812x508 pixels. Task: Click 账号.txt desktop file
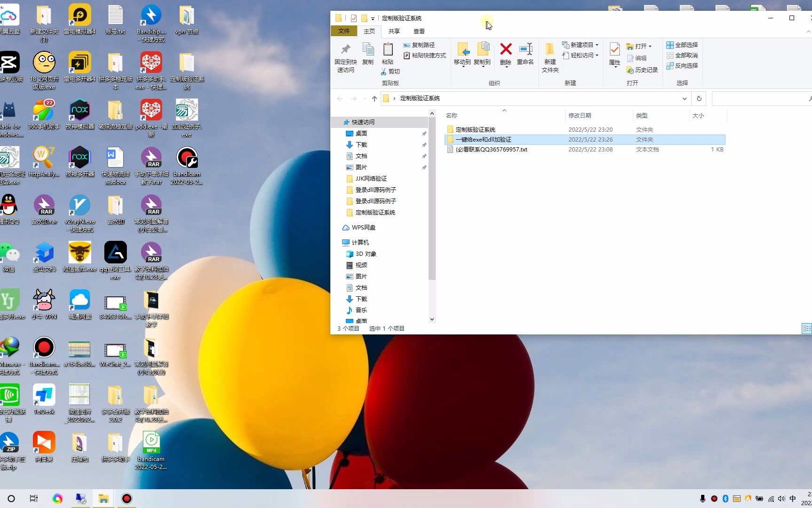click(115, 19)
